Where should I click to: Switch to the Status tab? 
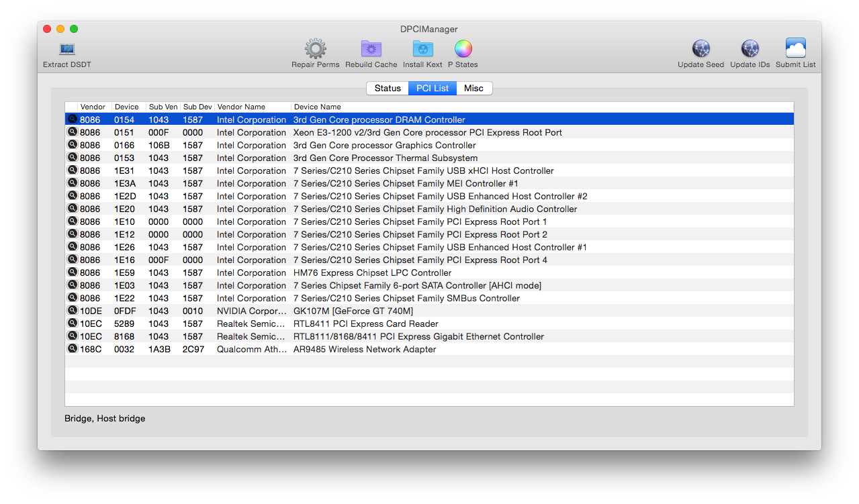point(388,89)
